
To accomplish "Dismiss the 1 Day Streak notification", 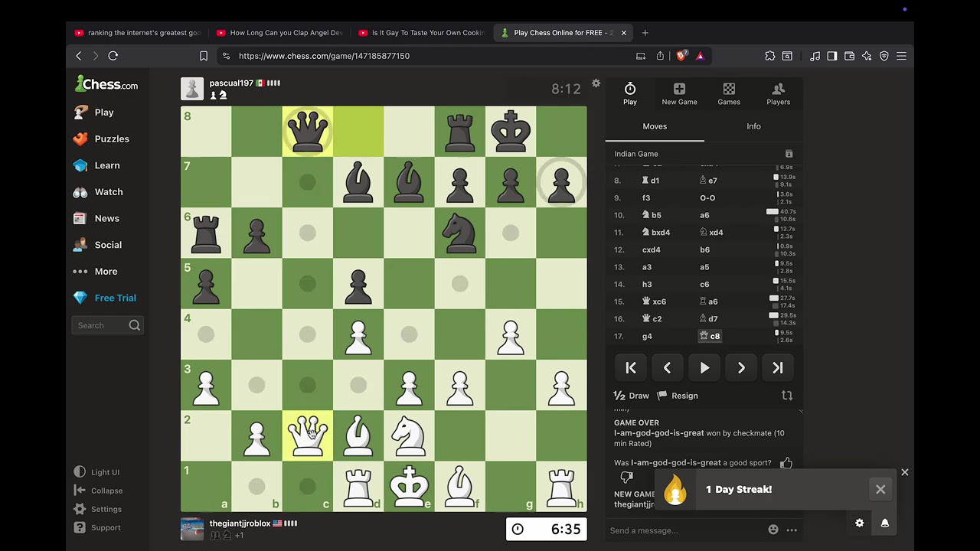I will tap(880, 490).
